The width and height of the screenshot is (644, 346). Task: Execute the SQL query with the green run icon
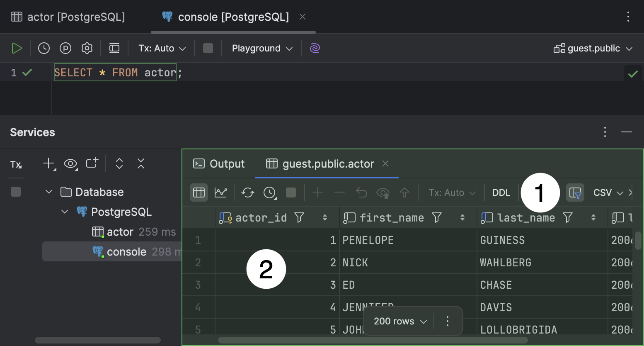tap(17, 48)
